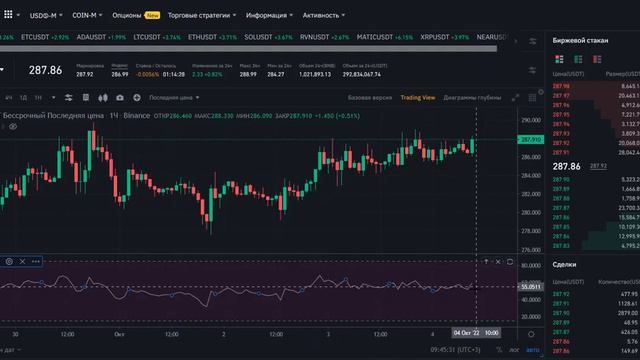Viewport: 640px width, 360px height.
Task: Select the 1Н chart interval
Action: [x=38, y=98]
